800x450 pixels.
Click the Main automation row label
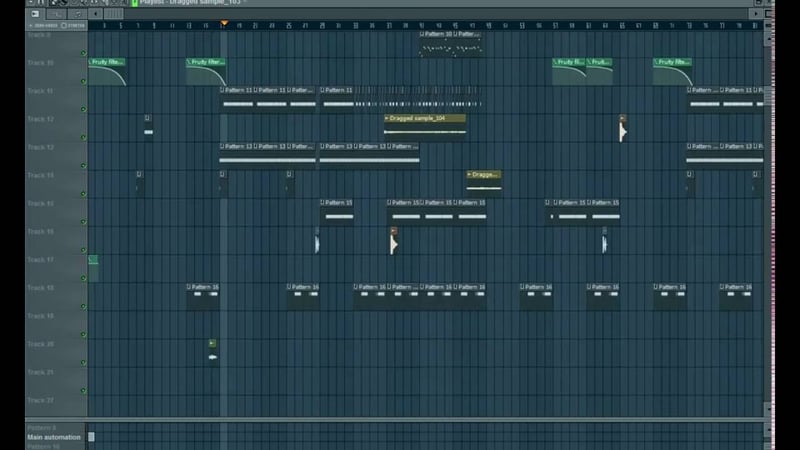tap(54, 437)
